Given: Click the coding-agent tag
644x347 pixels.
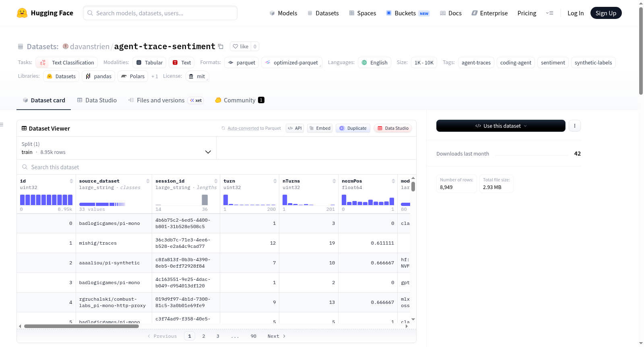Looking at the screenshot, I should [x=516, y=62].
